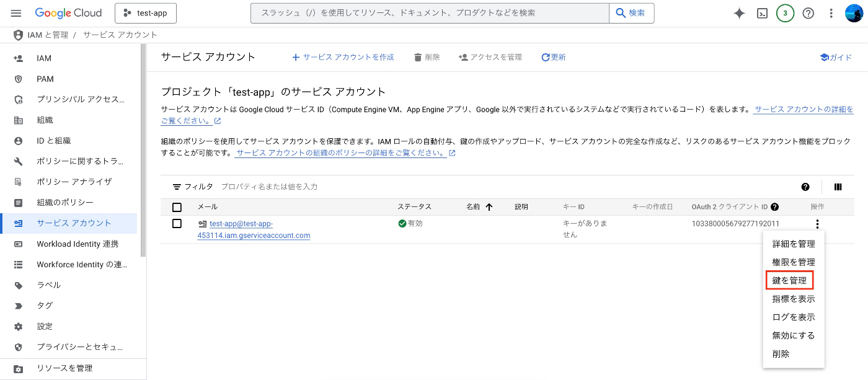
Task: Select PAM in the sidebar
Action: coord(45,79)
